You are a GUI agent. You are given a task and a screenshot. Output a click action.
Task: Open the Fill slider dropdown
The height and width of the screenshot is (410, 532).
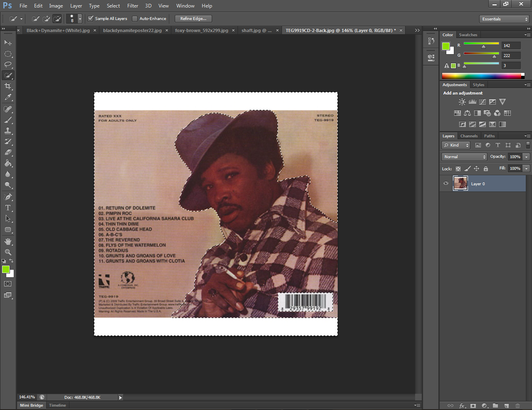tap(527, 169)
